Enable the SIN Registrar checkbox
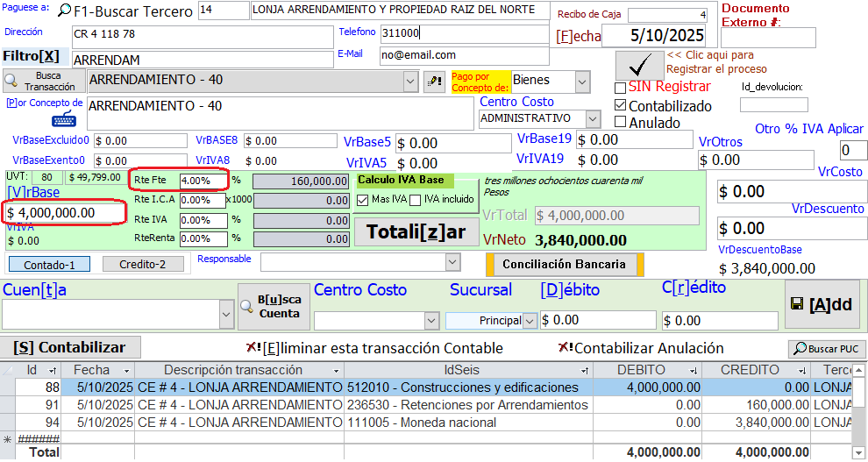 pos(621,88)
